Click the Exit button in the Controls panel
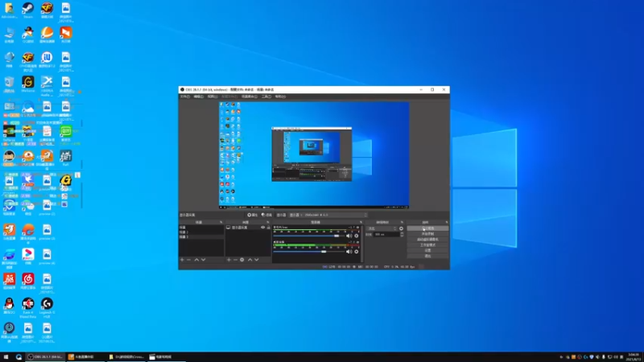The height and width of the screenshot is (362, 644). pos(427,256)
